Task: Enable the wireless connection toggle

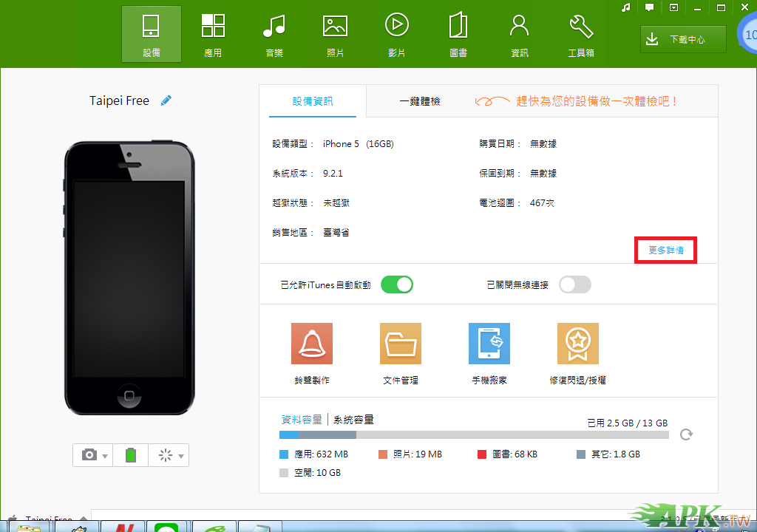Action: pos(575,284)
